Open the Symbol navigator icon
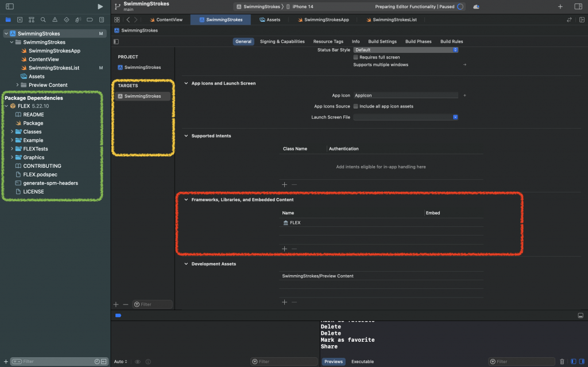Image resolution: width=588 pixels, height=367 pixels. [32, 20]
